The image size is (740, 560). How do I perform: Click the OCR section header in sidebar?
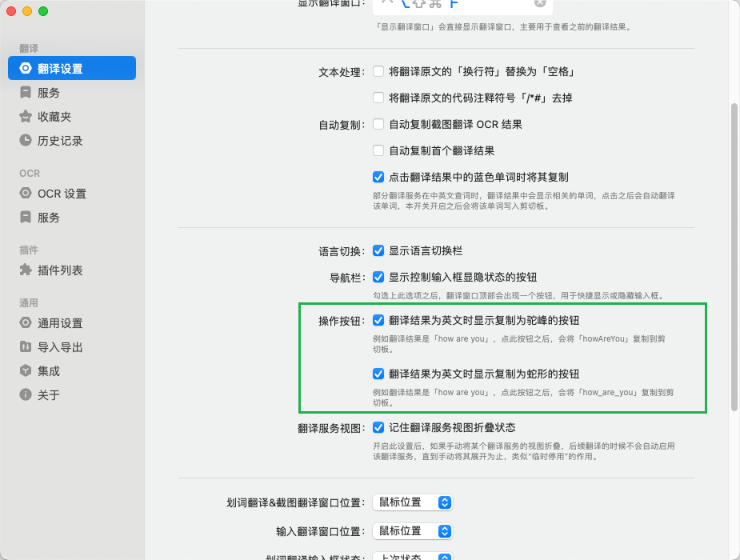coord(30,173)
